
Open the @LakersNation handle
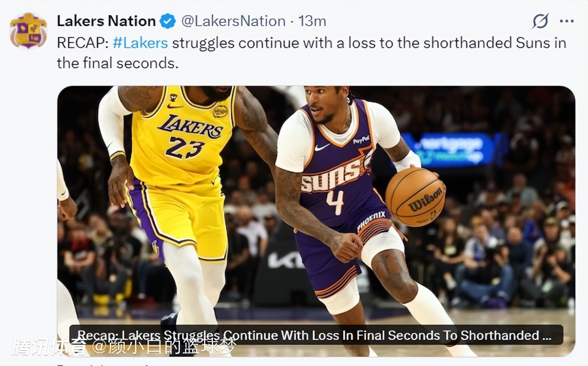(233, 22)
